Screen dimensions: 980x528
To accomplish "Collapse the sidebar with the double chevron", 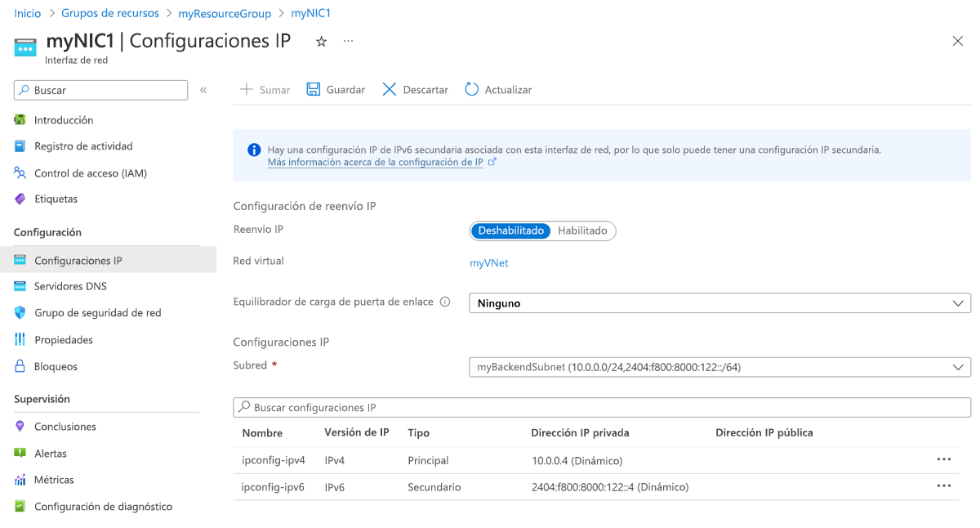I will pos(203,90).
